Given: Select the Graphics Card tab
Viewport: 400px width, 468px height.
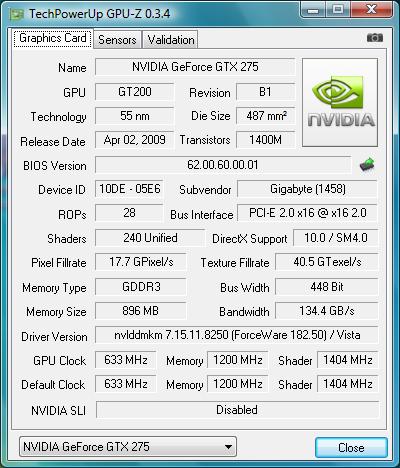Looking at the screenshot, I should tap(53, 38).
